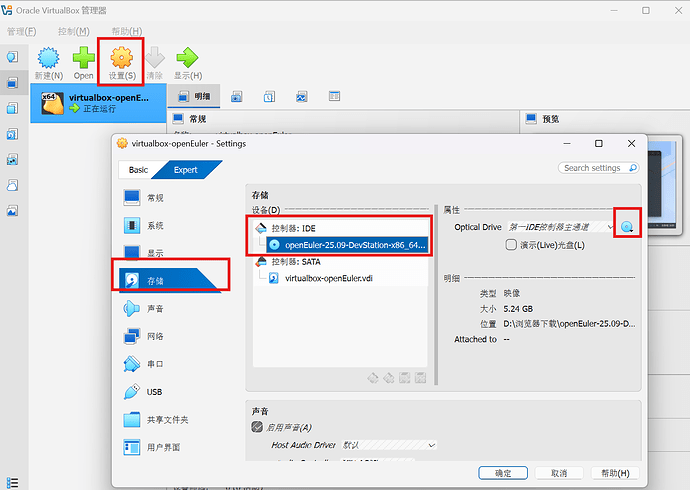Open the file manager tab icon

[x=334, y=96]
